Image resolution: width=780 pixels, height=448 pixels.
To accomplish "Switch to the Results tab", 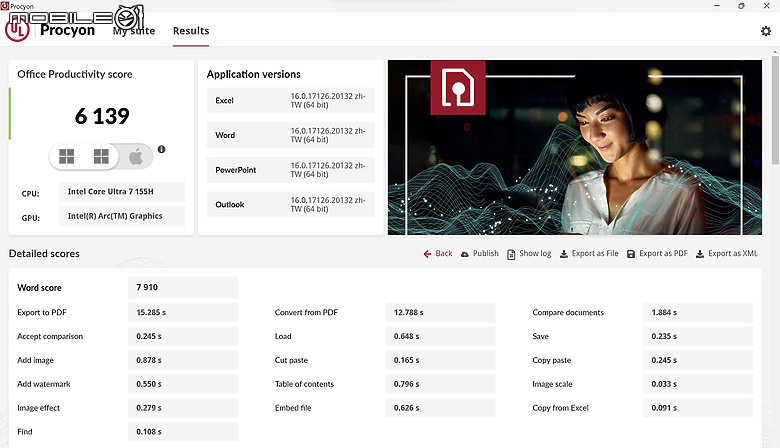I will point(191,31).
